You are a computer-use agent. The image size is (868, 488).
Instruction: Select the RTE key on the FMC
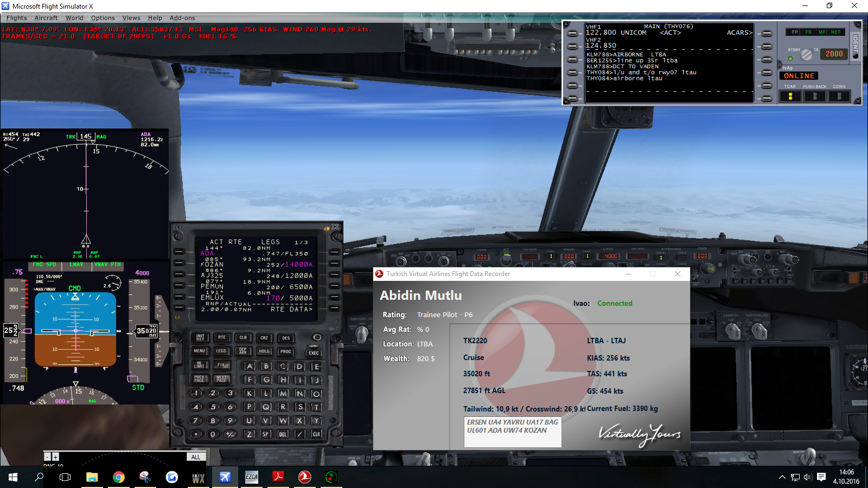[221, 337]
